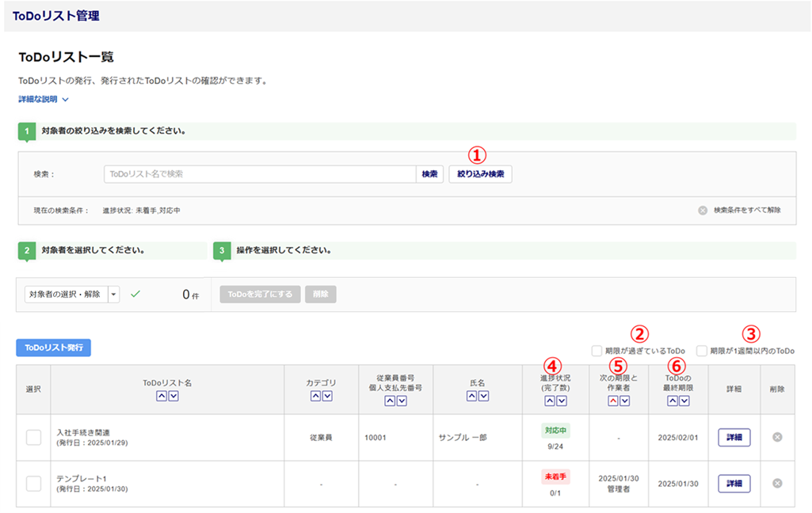Delete the 入社手続き関連 row with x icon
Image resolution: width=812 pixels, height=513 pixels.
pos(777,437)
